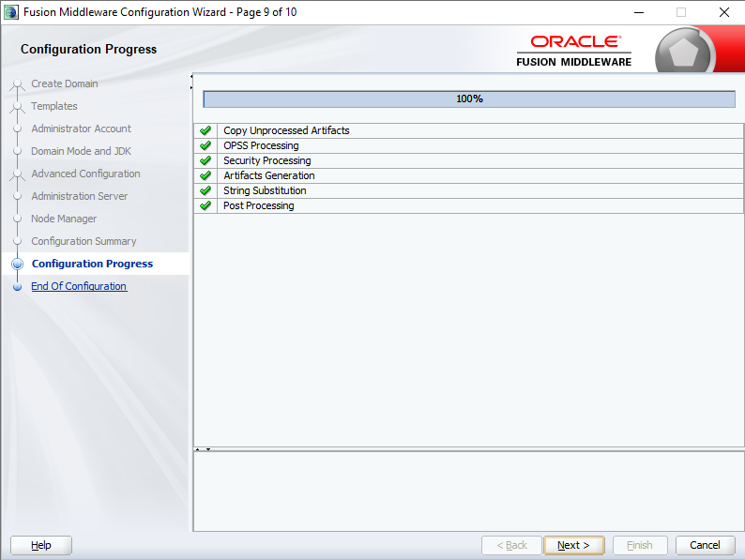This screenshot has width=745, height=560.
Task: Select Domain Mode and JDK step
Action: click(x=82, y=151)
